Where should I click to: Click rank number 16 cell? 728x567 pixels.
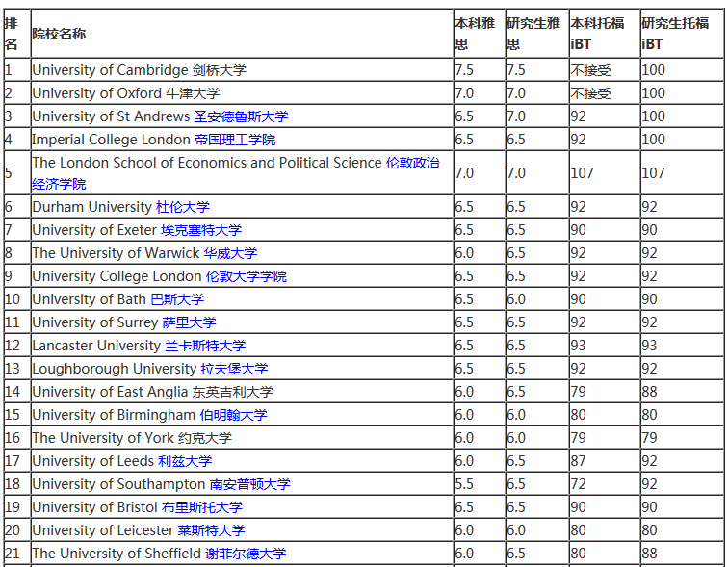click(x=17, y=438)
